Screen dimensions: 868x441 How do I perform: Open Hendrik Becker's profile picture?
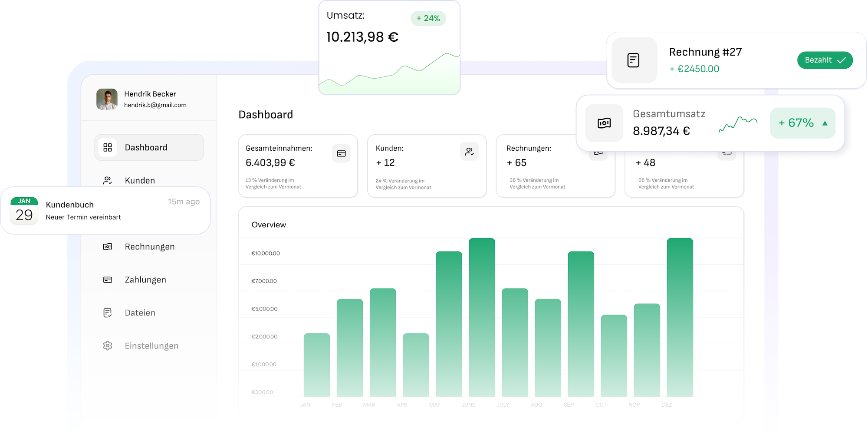tap(107, 99)
